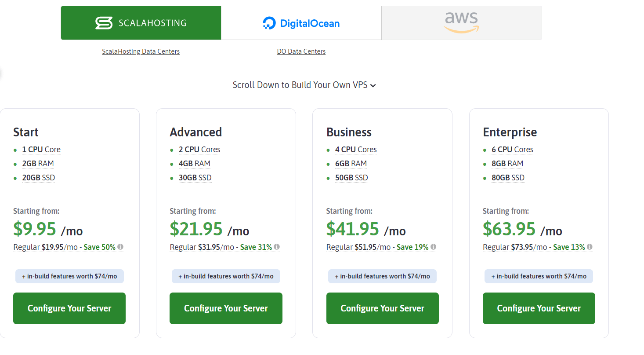This screenshot has width=644, height=355.
Task: Switch to the AWS provider tab
Action: (462, 23)
